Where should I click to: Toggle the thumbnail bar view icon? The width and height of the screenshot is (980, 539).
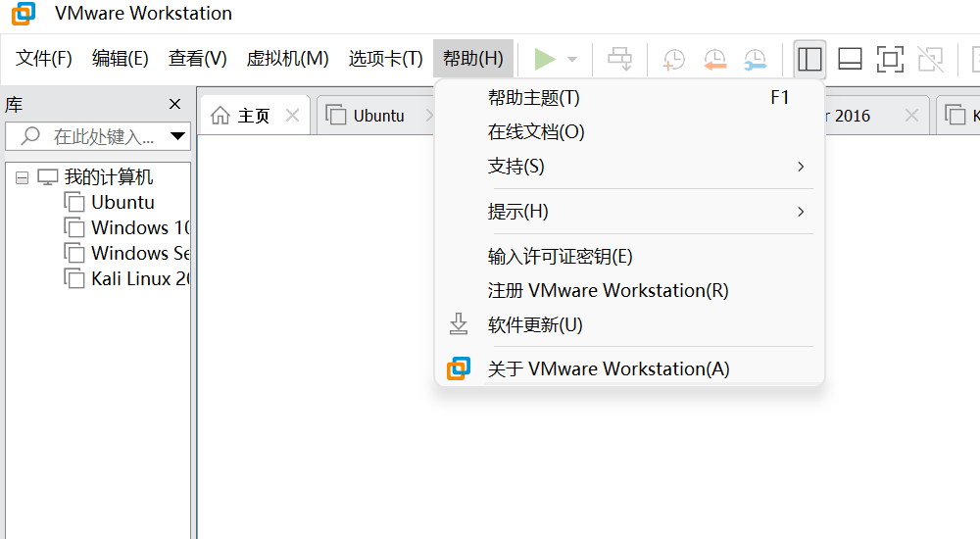pyautogui.click(x=850, y=60)
